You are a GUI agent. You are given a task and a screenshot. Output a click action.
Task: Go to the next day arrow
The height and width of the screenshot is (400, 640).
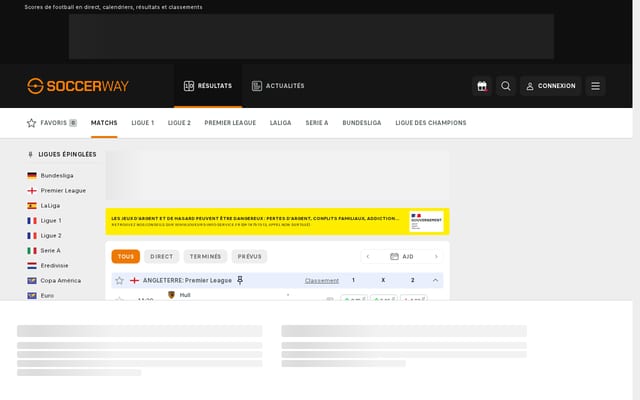[436, 256]
